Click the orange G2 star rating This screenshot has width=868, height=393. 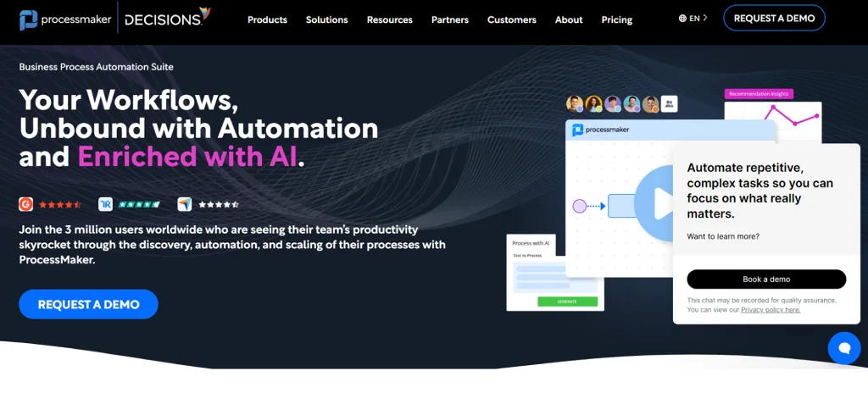click(x=60, y=205)
